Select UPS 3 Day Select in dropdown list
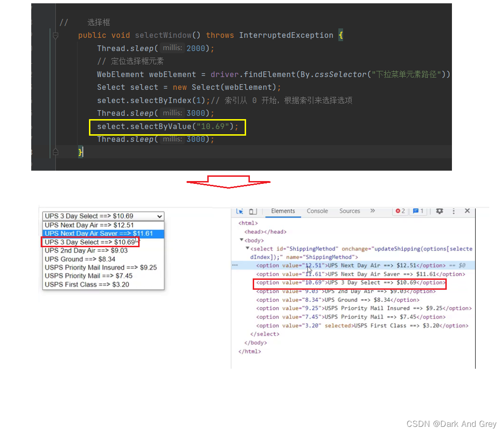This screenshot has height=433, width=504. [103, 242]
